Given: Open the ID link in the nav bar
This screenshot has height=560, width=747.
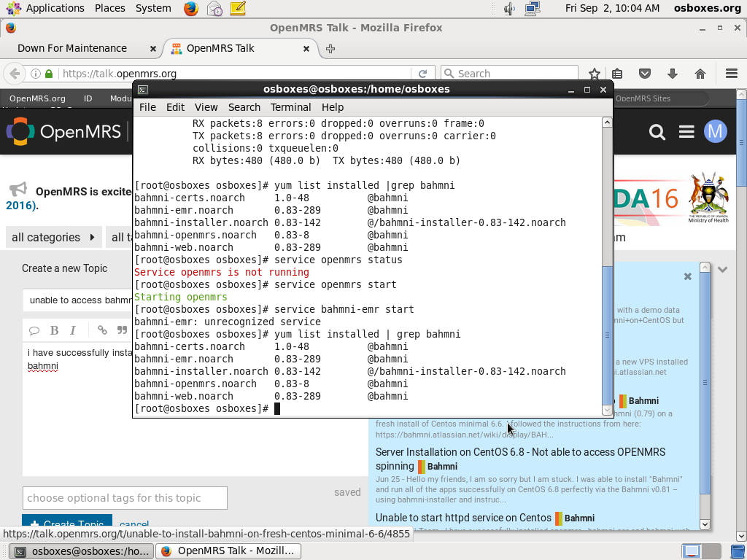Looking at the screenshot, I should tap(88, 98).
